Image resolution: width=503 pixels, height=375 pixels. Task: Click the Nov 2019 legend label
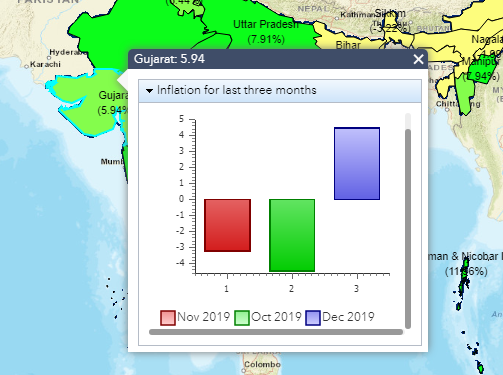coord(203,317)
